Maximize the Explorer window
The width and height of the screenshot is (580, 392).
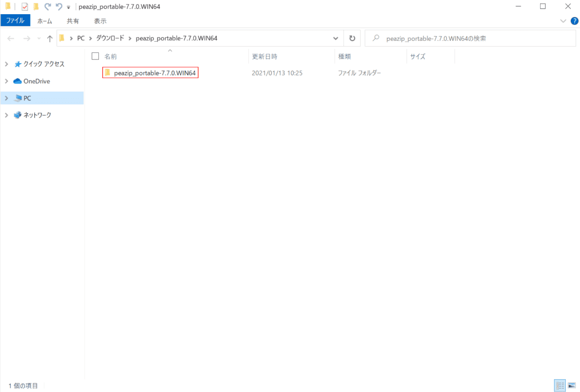[543, 6]
